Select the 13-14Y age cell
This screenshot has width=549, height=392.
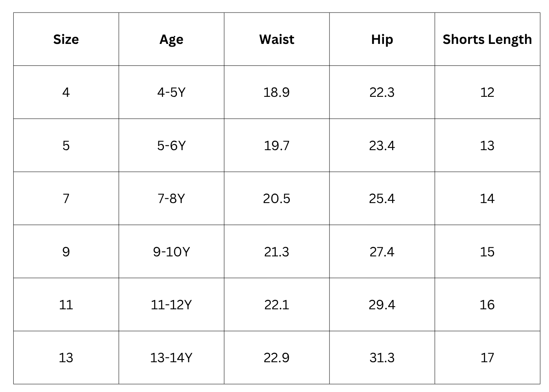pos(171,358)
